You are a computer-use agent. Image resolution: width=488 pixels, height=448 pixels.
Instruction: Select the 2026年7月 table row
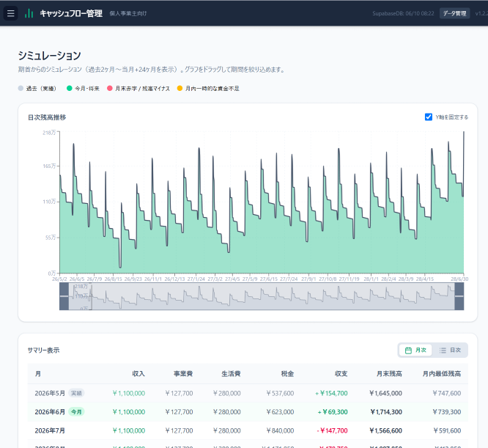[x=248, y=430]
